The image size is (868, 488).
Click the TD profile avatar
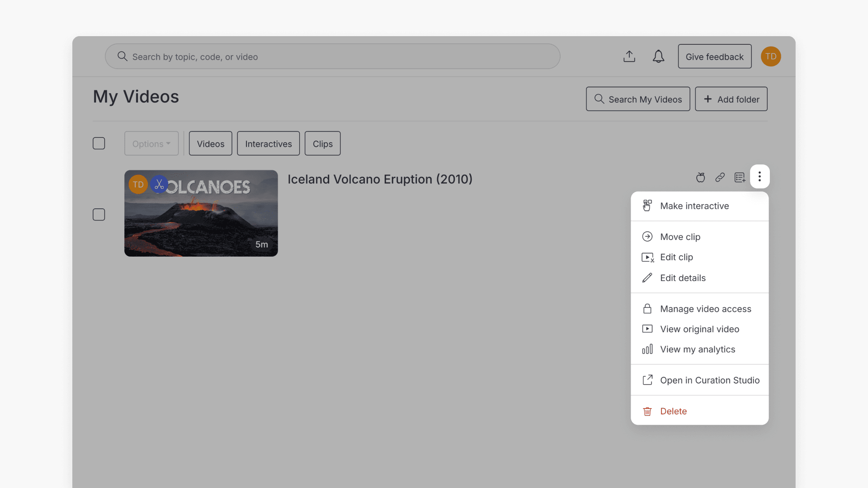pos(771,56)
